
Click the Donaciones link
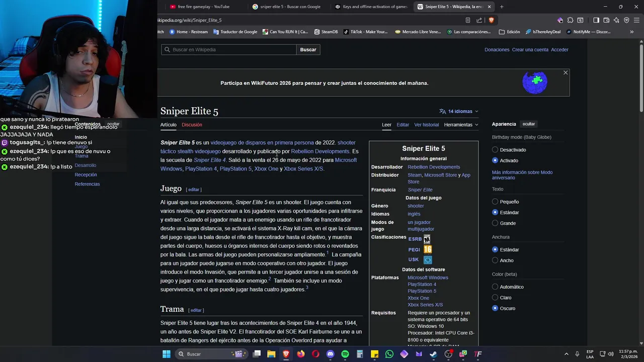[x=497, y=50]
